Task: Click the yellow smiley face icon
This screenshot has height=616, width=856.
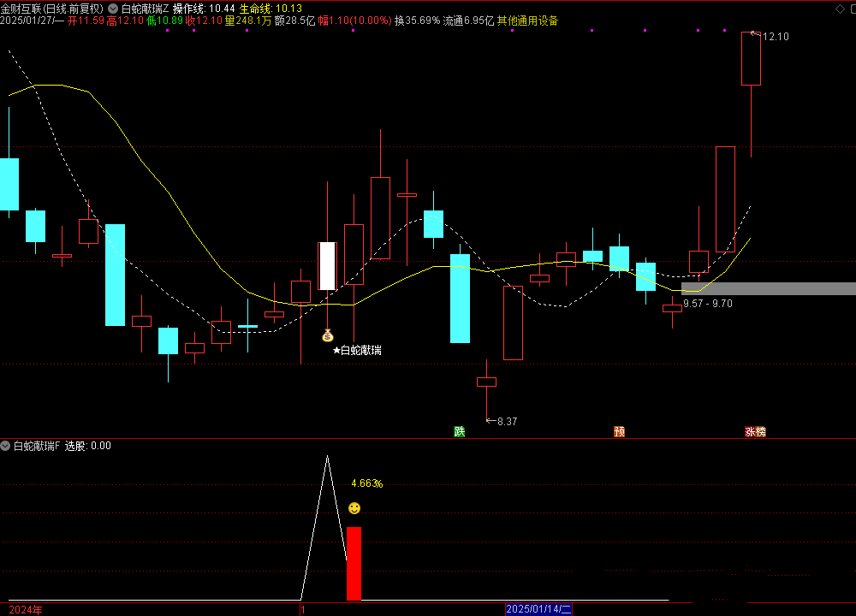Action: click(x=354, y=508)
